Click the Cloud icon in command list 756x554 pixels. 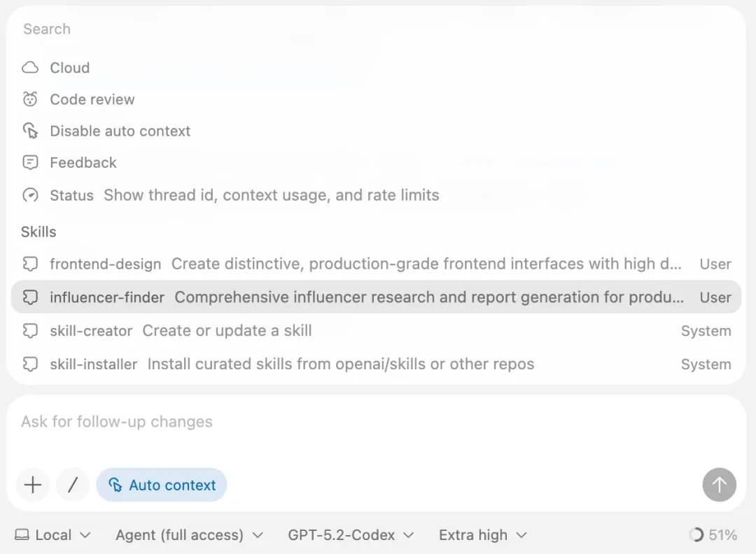[x=30, y=68]
